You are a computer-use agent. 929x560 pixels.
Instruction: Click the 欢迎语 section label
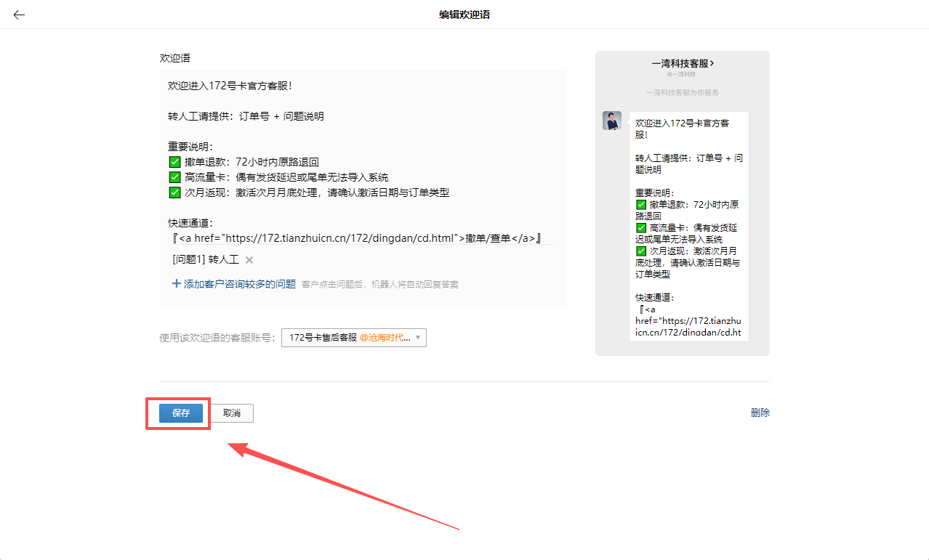pyautogui.click(x=175, y=58)
